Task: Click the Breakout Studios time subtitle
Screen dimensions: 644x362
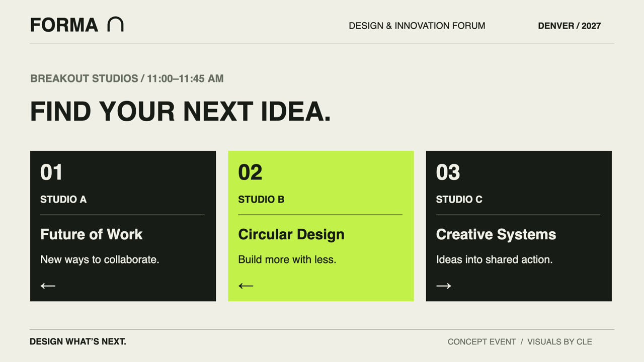Action: click(x=127, y=78)
